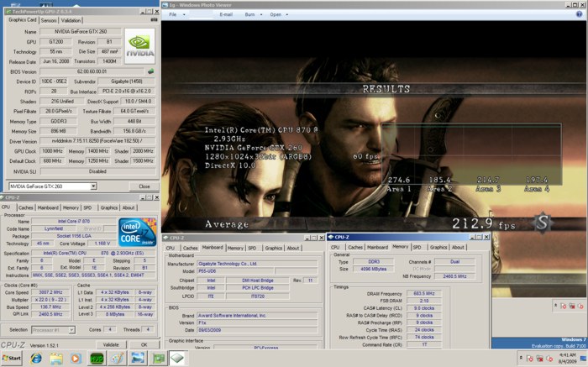Open Windows Explorer folder on taskbar
The height and width of the screenshot is (367, 588).
56,359
